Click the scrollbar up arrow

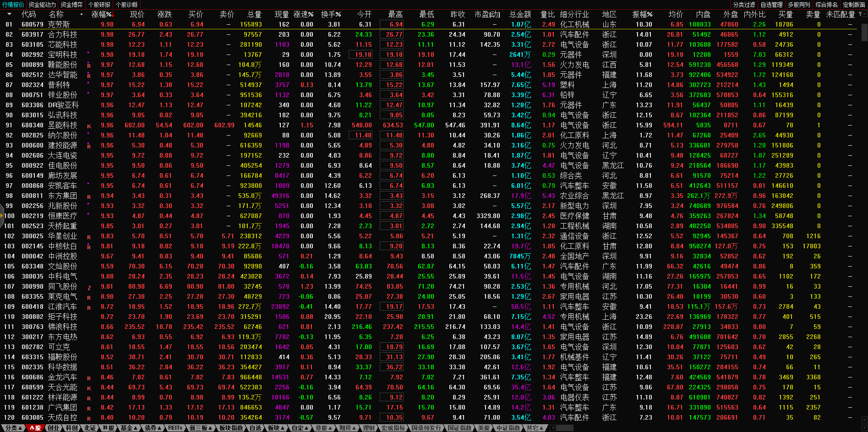point(864,14)
